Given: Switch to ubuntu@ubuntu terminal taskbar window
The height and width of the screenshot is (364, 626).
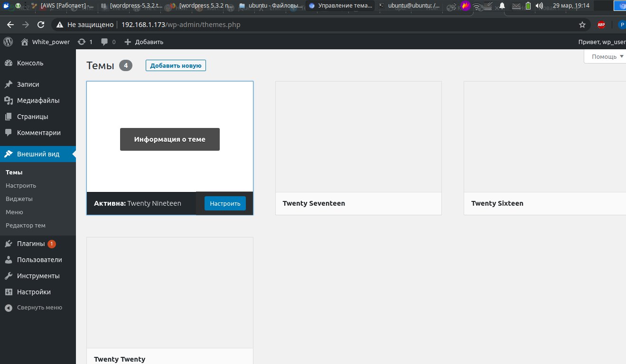Looking at the screenshot, I should pos(410,6).
